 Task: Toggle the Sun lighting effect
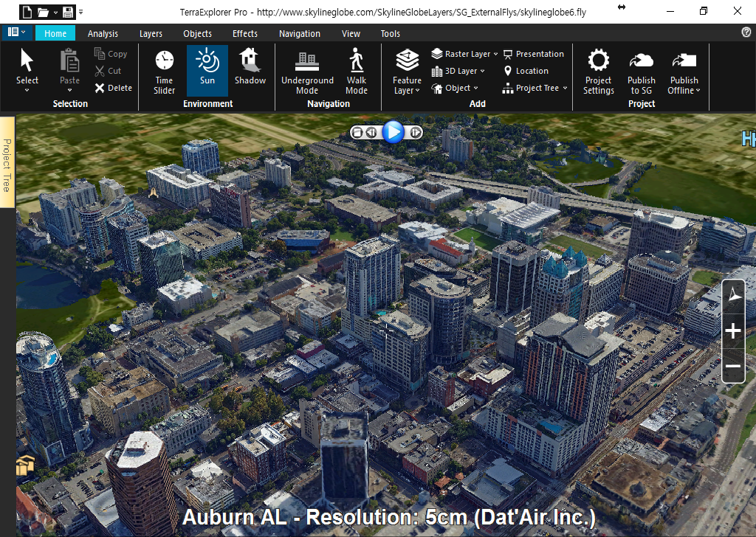[x=207, y=70]
